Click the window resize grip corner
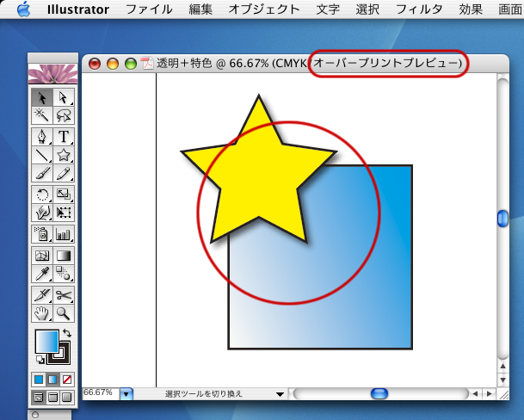Screen dimensions: 524x420 (503, 394)
